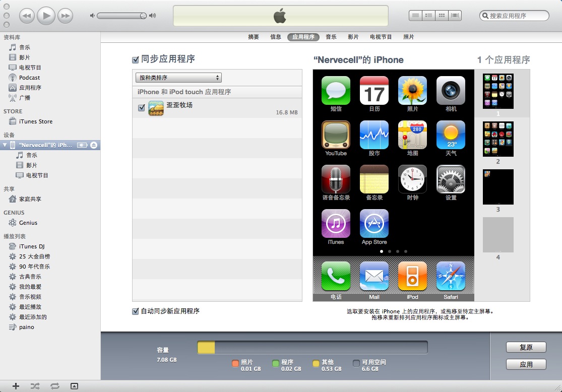
Task: Click the 应用 apply button
Action: pyautogui.click(x=526, y=364)
